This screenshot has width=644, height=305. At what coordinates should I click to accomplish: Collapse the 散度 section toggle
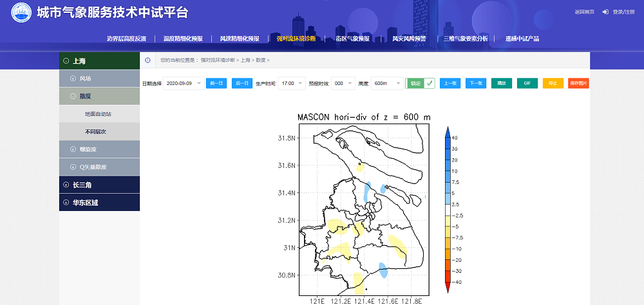pos(73,97)
